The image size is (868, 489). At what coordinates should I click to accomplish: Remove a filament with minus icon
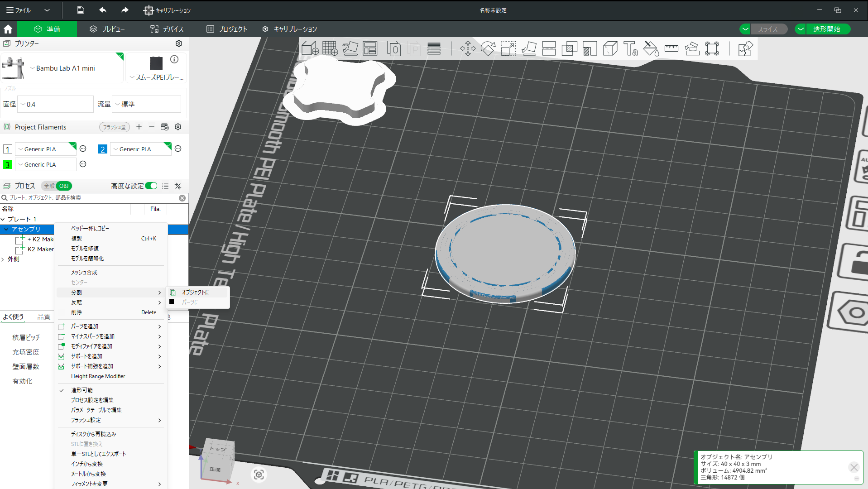pyautogui.click(x=152, y=127)
